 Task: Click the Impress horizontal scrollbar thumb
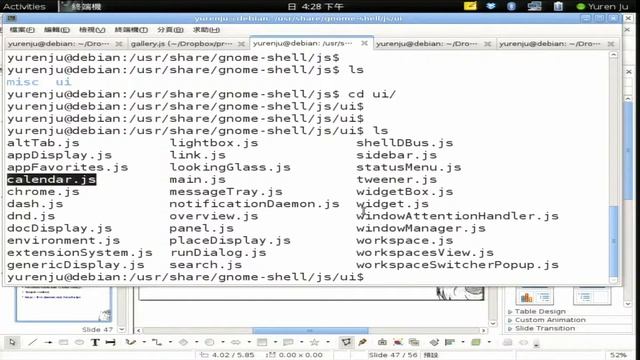click(310, 330)
